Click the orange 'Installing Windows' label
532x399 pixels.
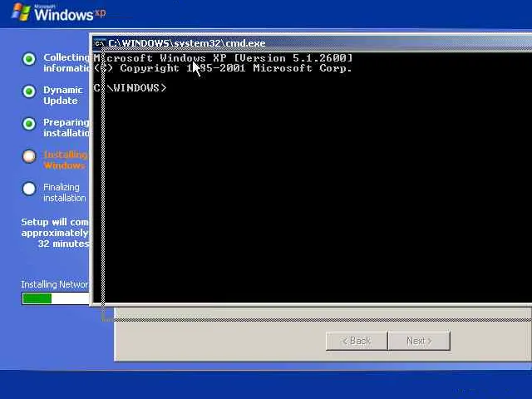coord(66,160)
